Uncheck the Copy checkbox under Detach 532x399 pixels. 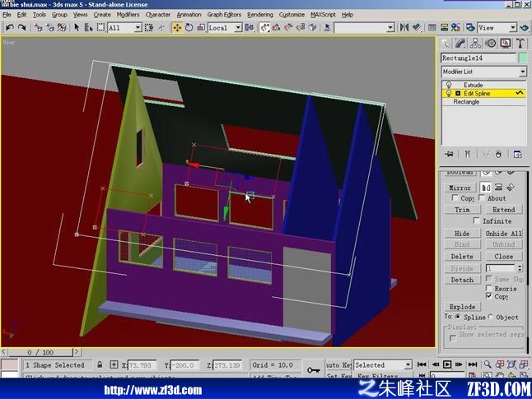coord(489,296)
